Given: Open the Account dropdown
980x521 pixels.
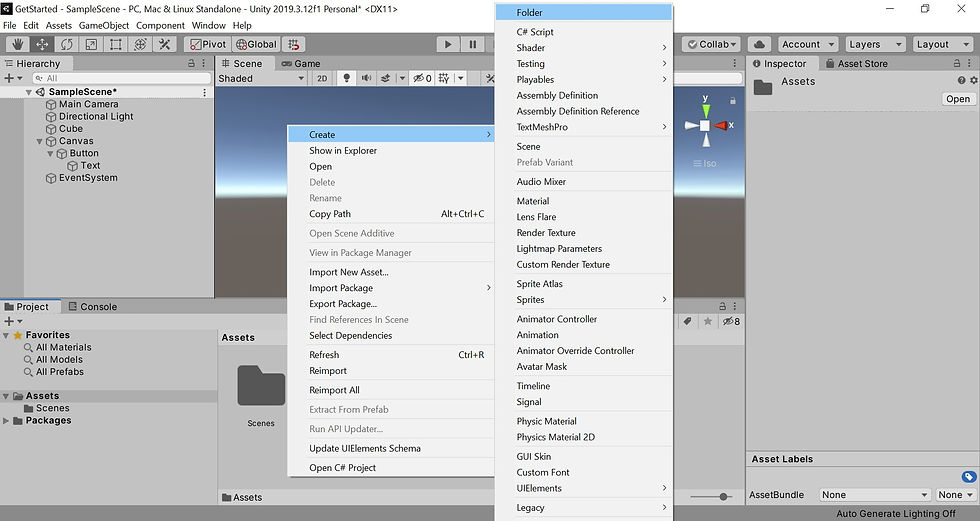Looking at the screenshot, I should tap(808, 44).
